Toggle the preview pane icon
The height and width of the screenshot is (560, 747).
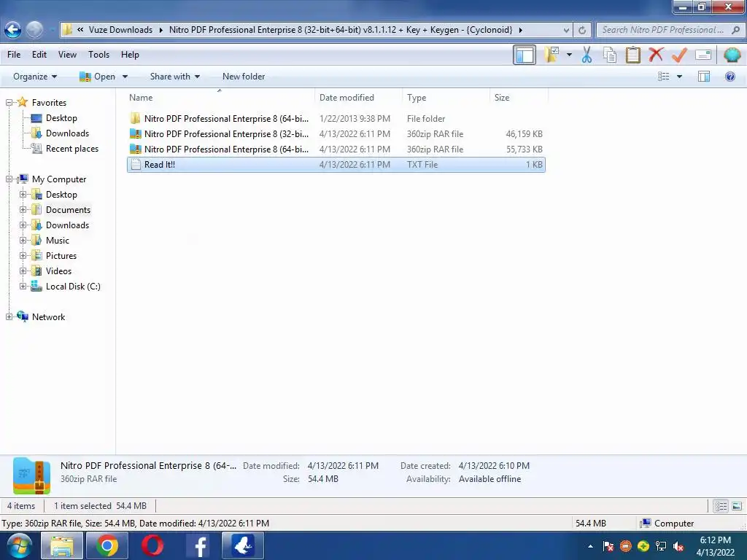pyautogui.click(x=704, y=77)
